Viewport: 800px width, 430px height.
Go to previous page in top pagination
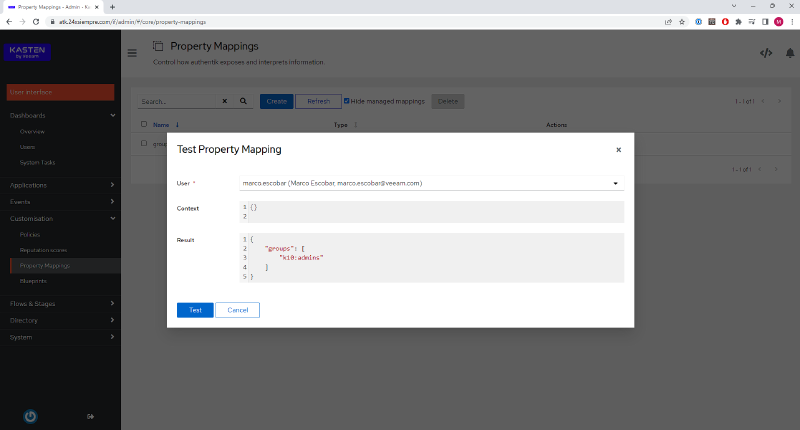(763, 102)
